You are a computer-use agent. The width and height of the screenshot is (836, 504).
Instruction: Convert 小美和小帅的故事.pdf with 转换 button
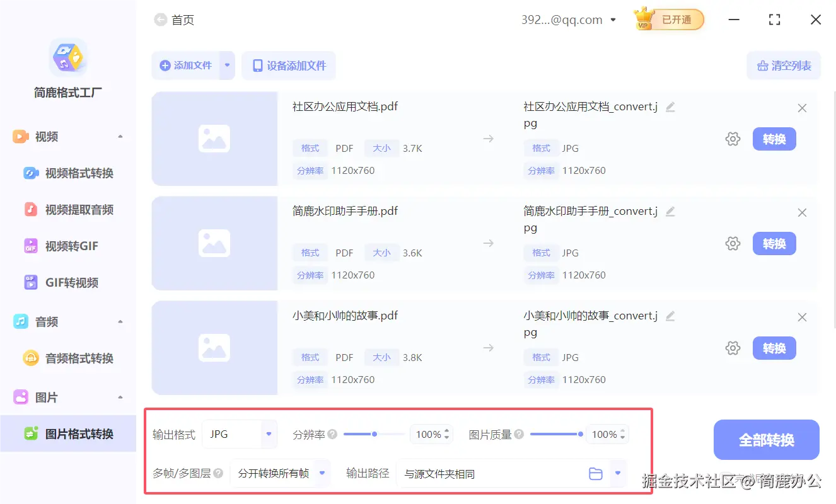(x=774, y=348)
